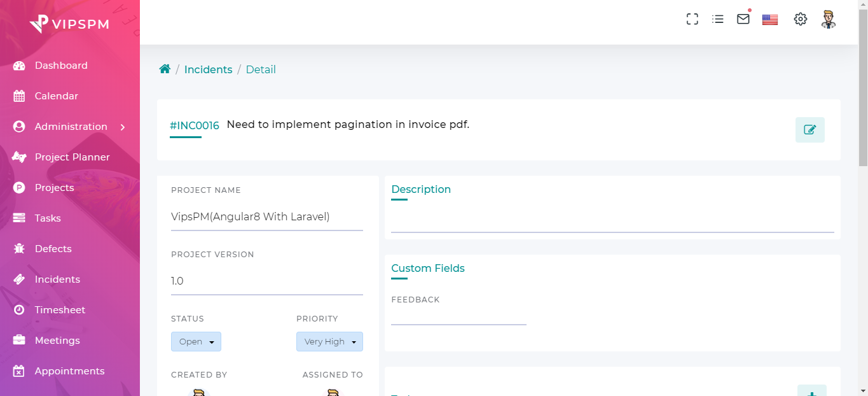Select Defects in the sidebar
The image size is (868, 396).
pyautogui.click(x=53, y=249)
